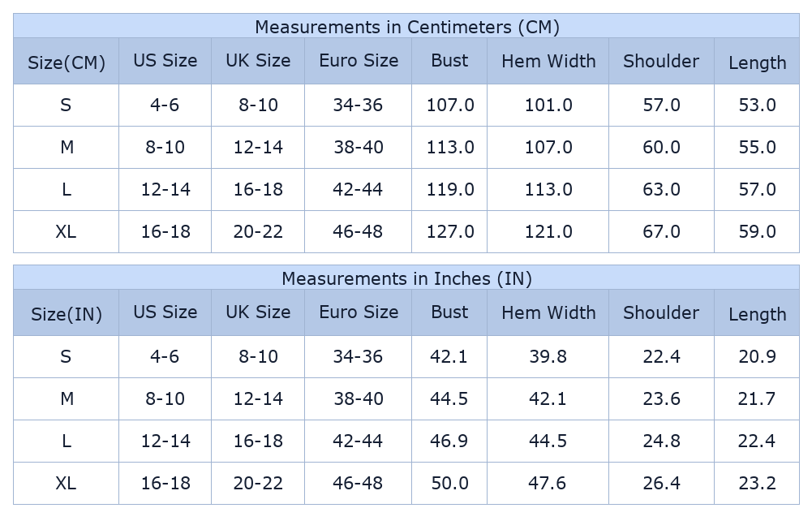The width and height of the screenshot is (812, 521).
Task: Select the 23.2 length value
Action: click(x=757, y=483)
